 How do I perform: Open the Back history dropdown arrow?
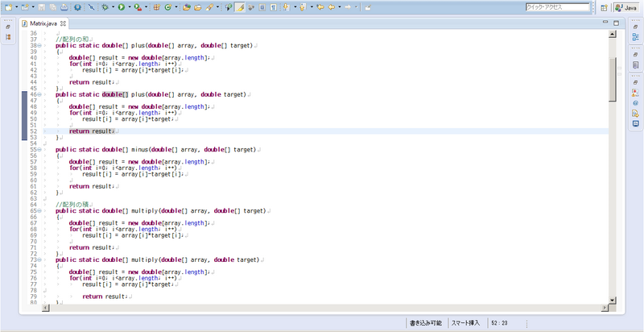(x=340, y=7)
